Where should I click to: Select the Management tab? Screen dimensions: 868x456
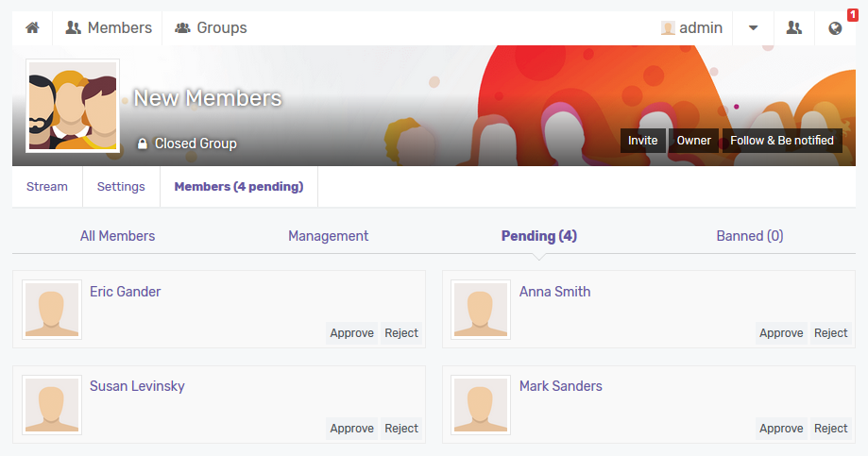[329, 236]
